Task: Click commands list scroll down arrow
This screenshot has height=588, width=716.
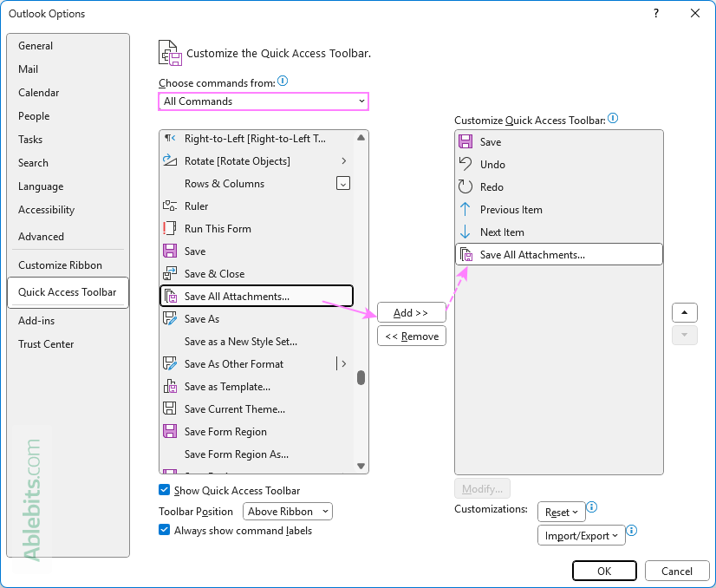Action: (x=361, y=466)
